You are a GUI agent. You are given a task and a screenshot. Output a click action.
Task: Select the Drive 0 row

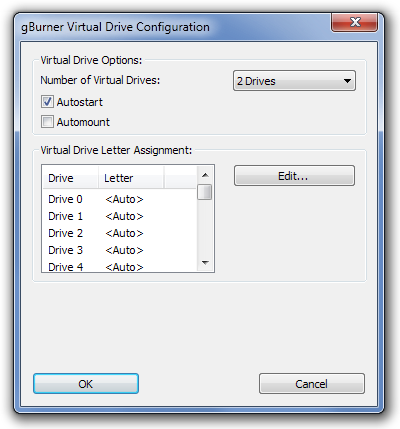tap(119, 199)
